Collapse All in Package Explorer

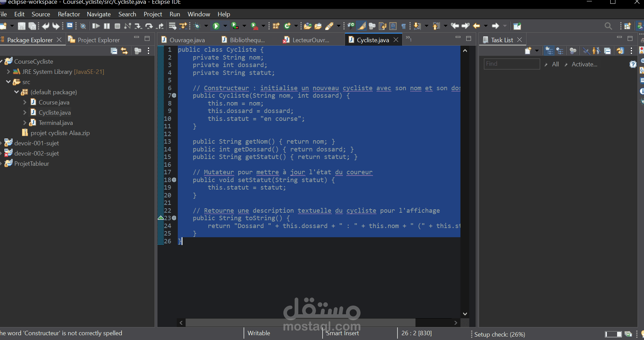coord(114,51)
